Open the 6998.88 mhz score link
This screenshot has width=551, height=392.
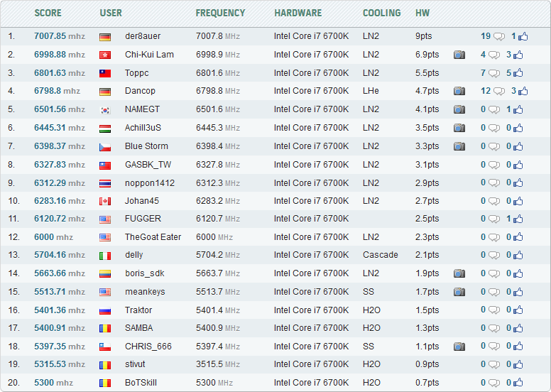pyautogui.click(x=60, y=55)
